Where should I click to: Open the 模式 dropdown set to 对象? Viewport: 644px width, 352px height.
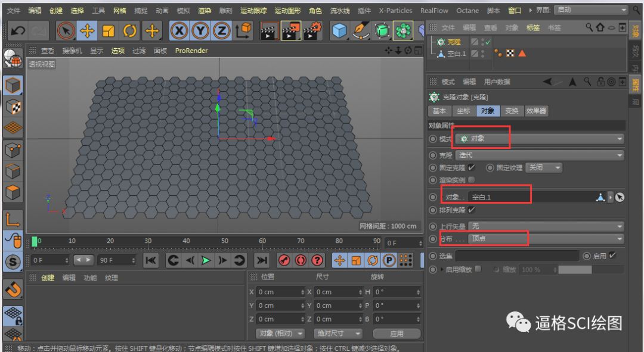coord(540,139)
